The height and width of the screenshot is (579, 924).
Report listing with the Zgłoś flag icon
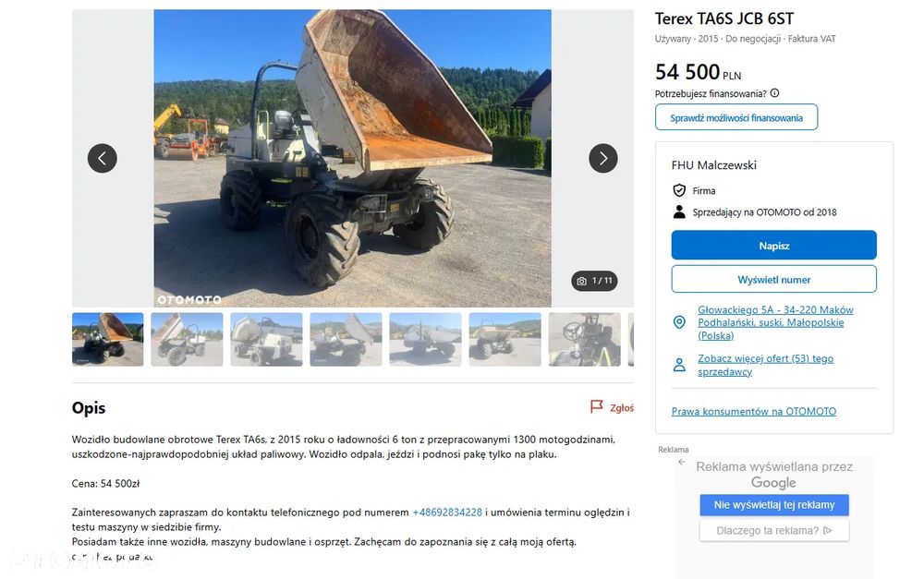(x=596, y=407)
